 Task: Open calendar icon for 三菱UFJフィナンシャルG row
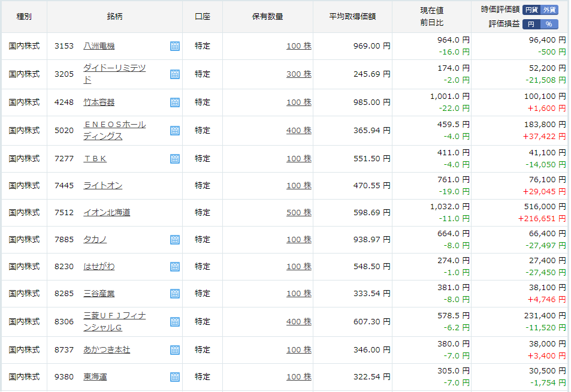click(x=175, y=322)
